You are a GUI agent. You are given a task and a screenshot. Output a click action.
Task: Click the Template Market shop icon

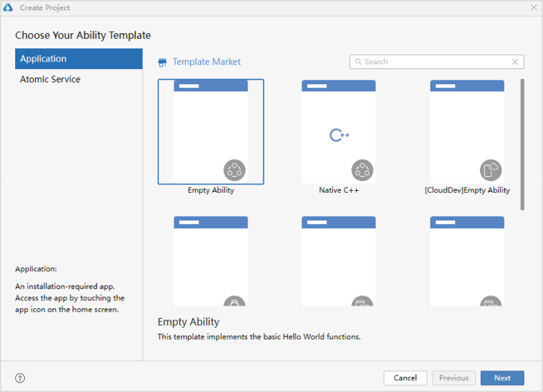pyautogui.click(x=163, y=62)
